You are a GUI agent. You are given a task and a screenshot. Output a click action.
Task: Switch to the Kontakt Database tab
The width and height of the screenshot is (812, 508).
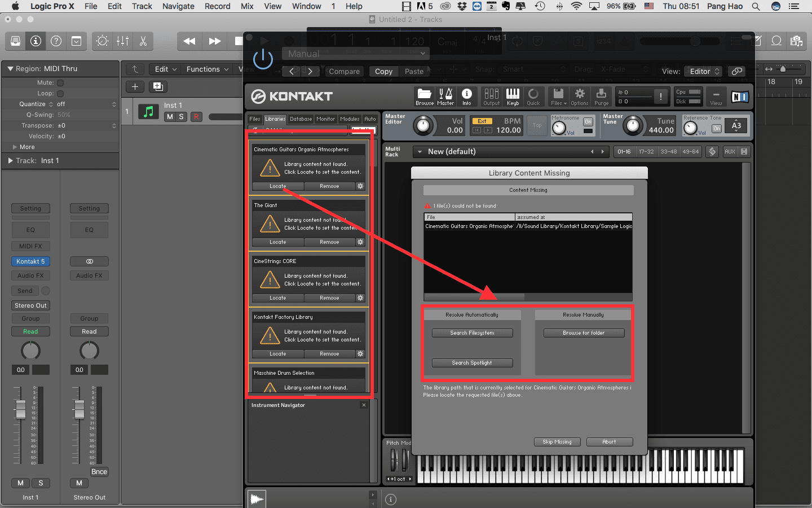(x=301, y=119)
